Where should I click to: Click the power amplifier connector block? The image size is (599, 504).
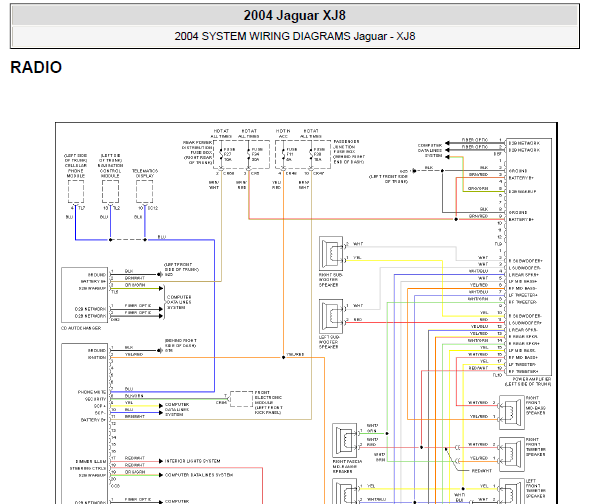pos(529,257)
